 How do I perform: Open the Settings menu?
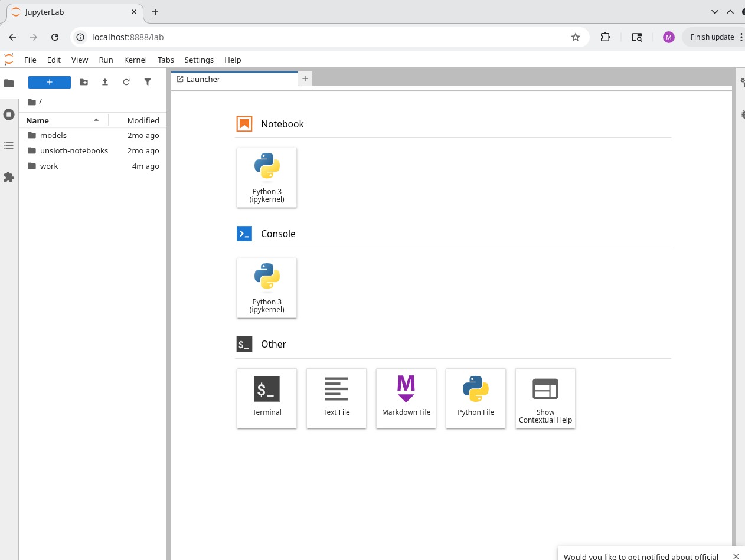(199, 60)
